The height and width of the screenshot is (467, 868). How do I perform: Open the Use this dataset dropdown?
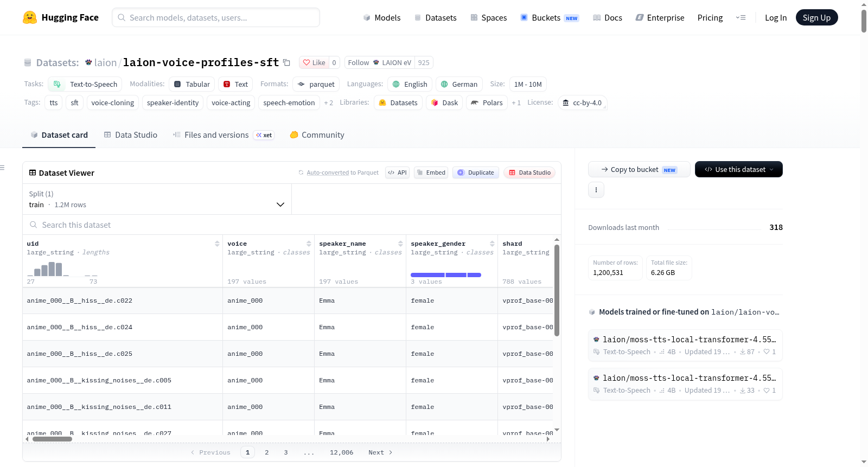pyautogui.click(x=739, y=169)
